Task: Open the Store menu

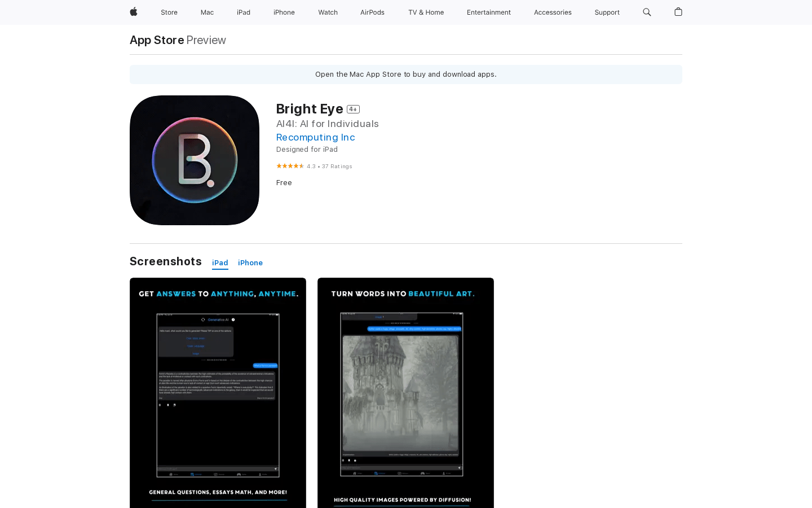Action: [x=169, y=12]
